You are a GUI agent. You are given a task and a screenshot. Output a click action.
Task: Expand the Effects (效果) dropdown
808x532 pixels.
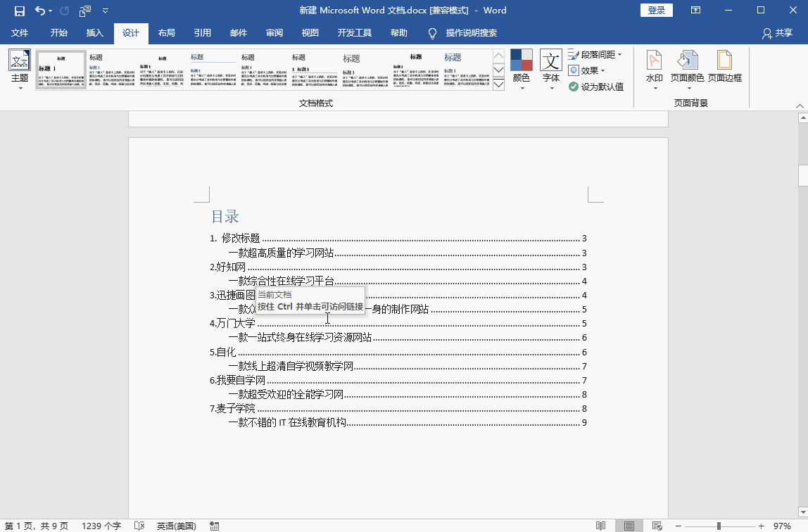[x=587, y=70]
